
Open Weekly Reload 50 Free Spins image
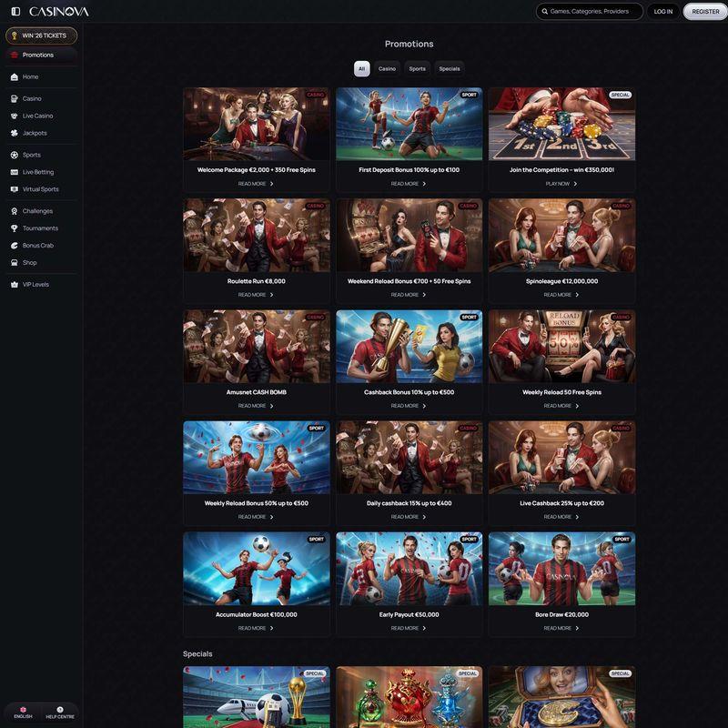click(561, 347)
